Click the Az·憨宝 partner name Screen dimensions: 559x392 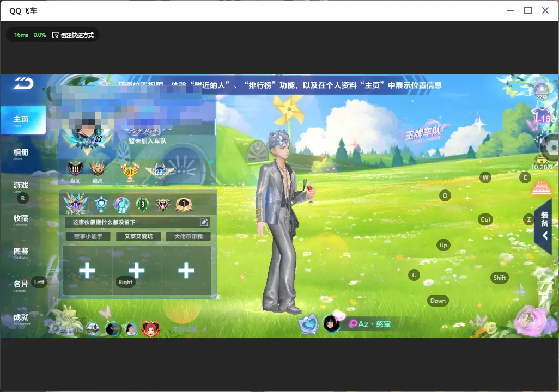(374, 324)
